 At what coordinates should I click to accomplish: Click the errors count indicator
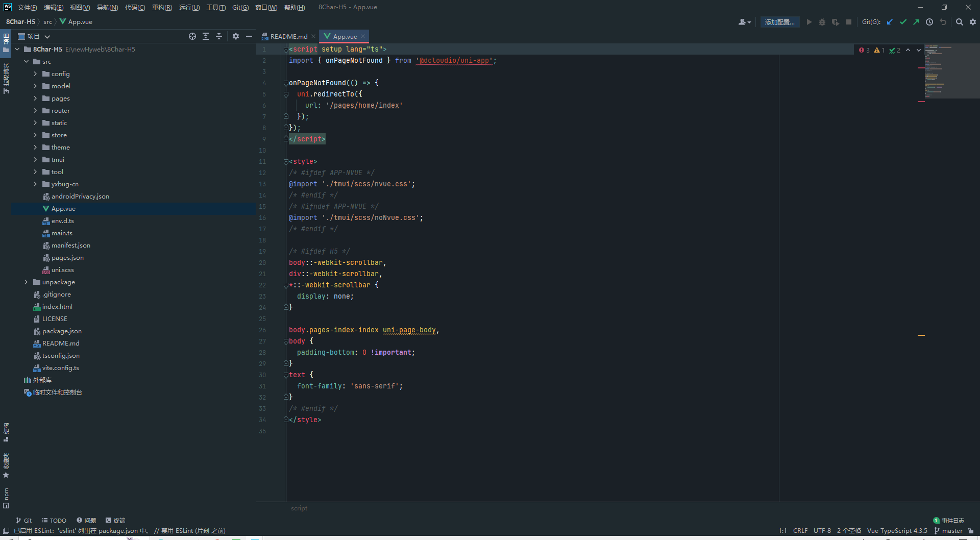click(x=865, y=50)
